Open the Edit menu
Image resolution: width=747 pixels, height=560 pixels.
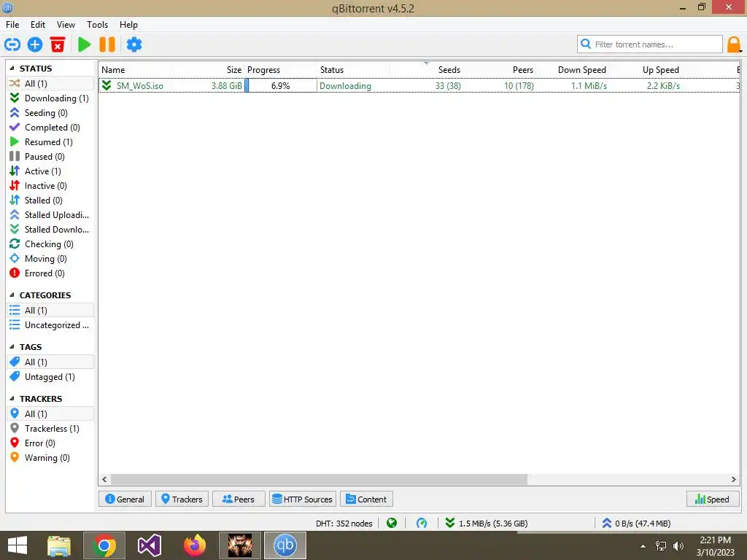pyautogui.click(x=38, y=25)
